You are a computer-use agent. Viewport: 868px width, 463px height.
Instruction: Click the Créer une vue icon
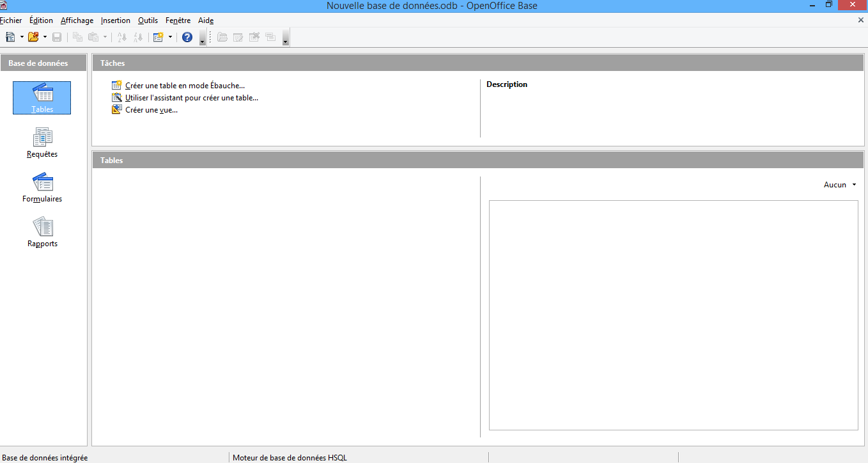point(116,110)
